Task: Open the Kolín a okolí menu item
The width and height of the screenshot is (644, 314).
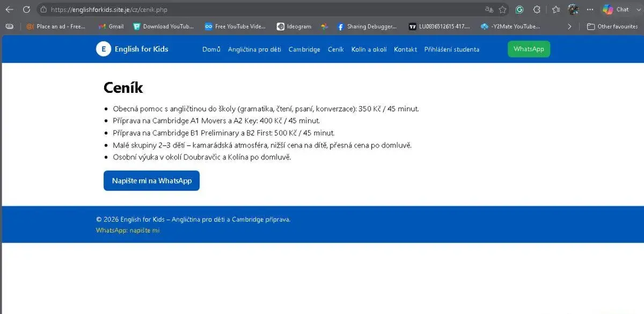Action: (x=369, y=49)
